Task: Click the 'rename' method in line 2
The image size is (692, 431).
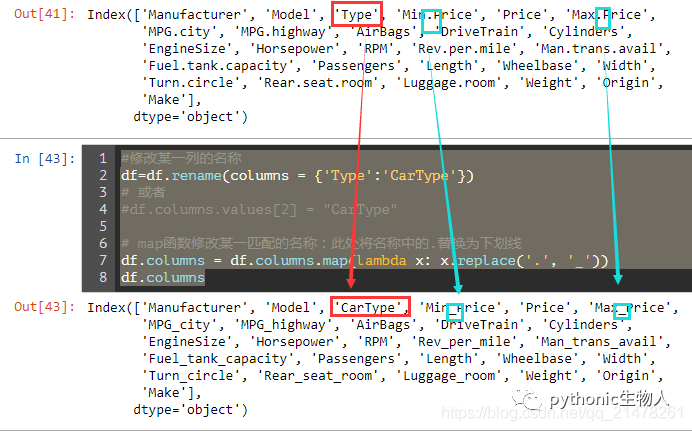Action: tap(196, 176)
